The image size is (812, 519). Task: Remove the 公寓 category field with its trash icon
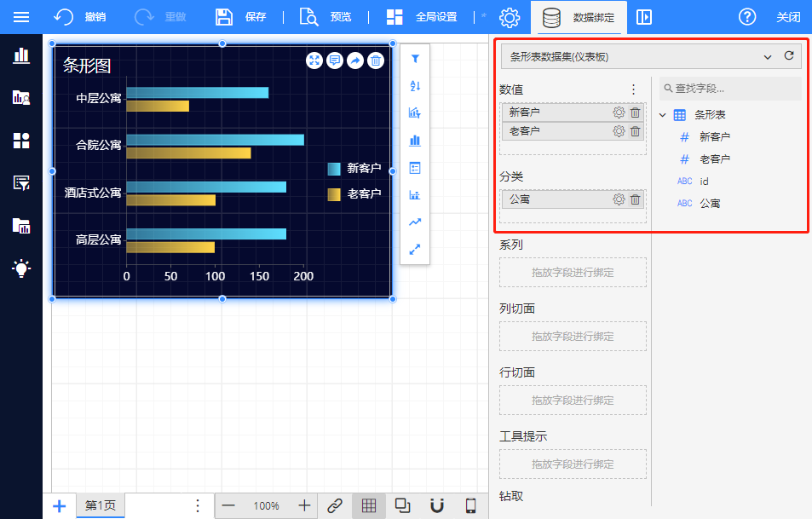point(635,199)
